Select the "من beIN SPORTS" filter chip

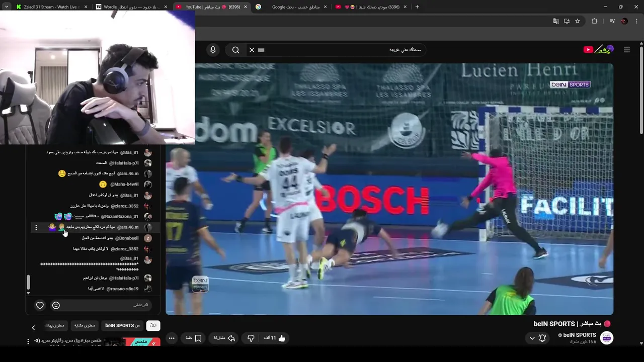pos(122,326)
